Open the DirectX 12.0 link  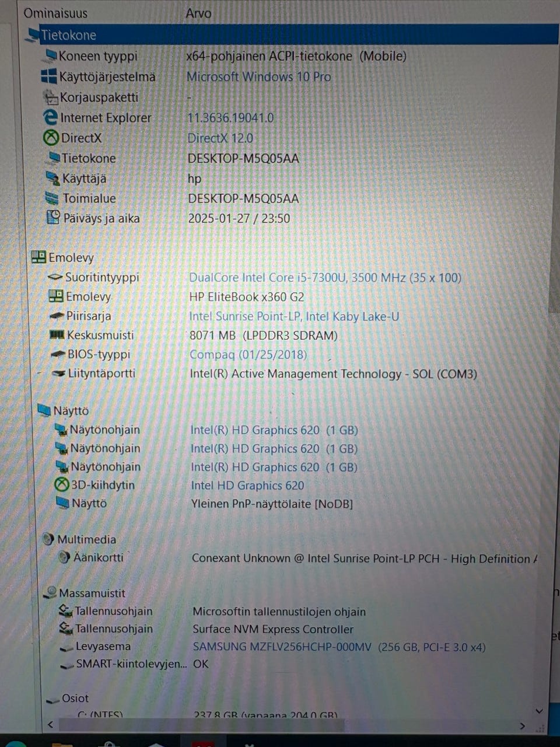pos(220,138)
